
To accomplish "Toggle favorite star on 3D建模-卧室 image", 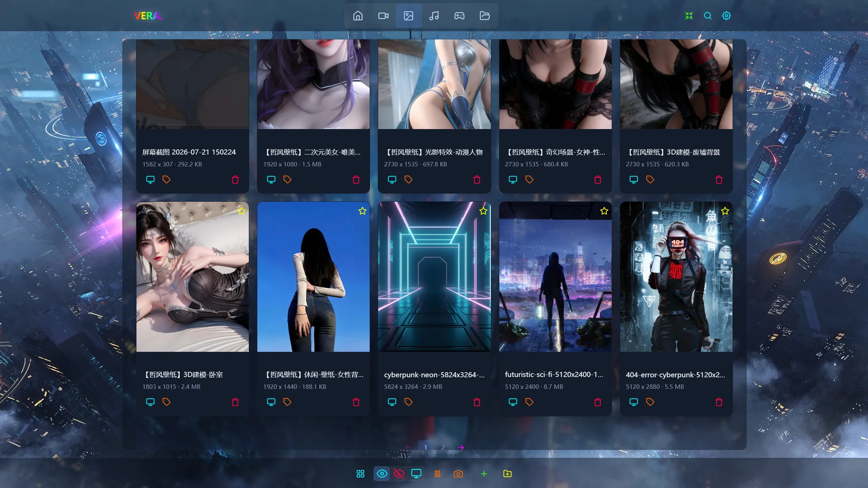I will (x=241, y=211).
